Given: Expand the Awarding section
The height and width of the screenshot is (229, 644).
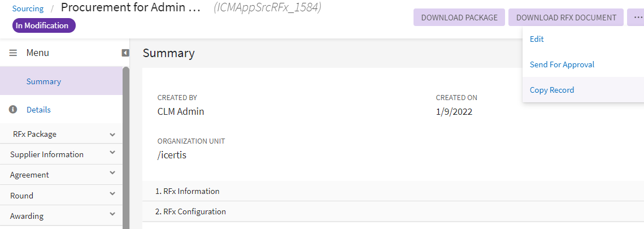Looking at the screenshot, I should click(x=112, y=215).
